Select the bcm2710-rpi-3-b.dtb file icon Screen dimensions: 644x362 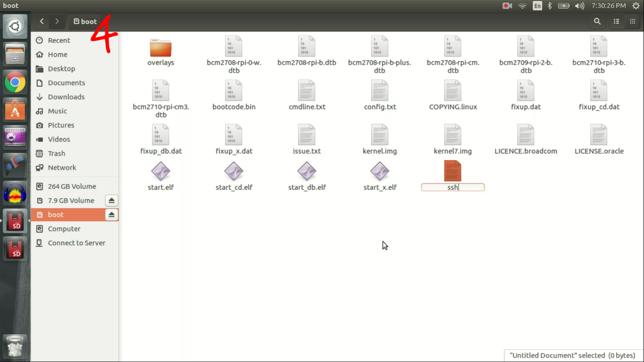(x=599, y=47)
